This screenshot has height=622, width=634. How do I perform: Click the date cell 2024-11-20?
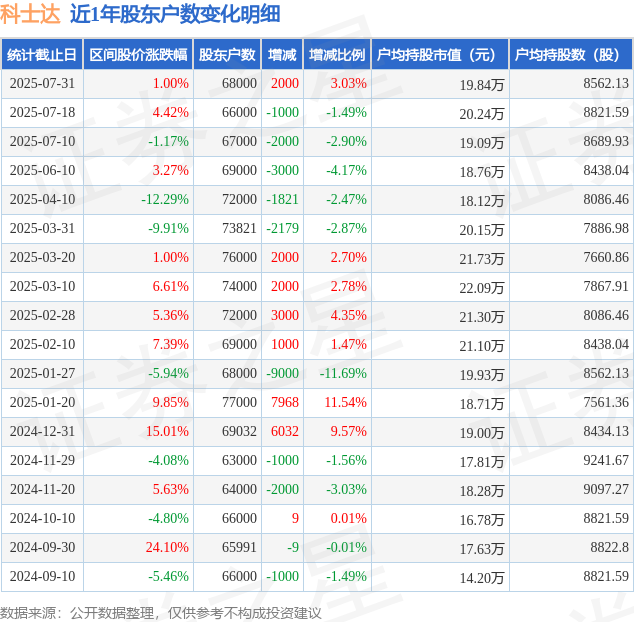tap(42, 489)
